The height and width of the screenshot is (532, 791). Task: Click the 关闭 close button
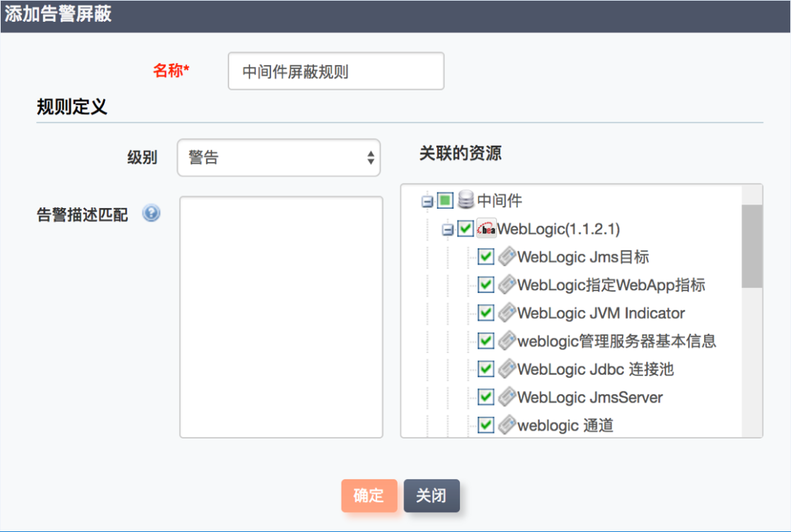pyautogui.click(x=432, y=496)
